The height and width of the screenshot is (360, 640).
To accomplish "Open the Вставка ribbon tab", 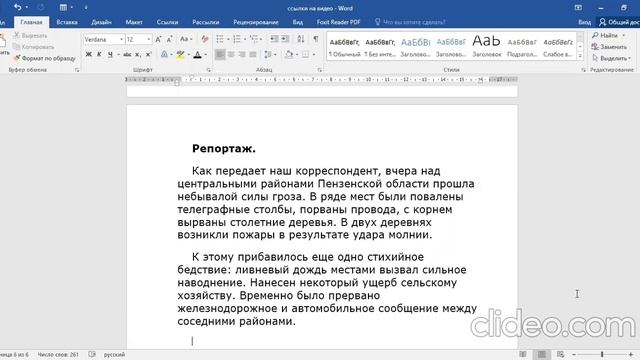I will (67, 22).
